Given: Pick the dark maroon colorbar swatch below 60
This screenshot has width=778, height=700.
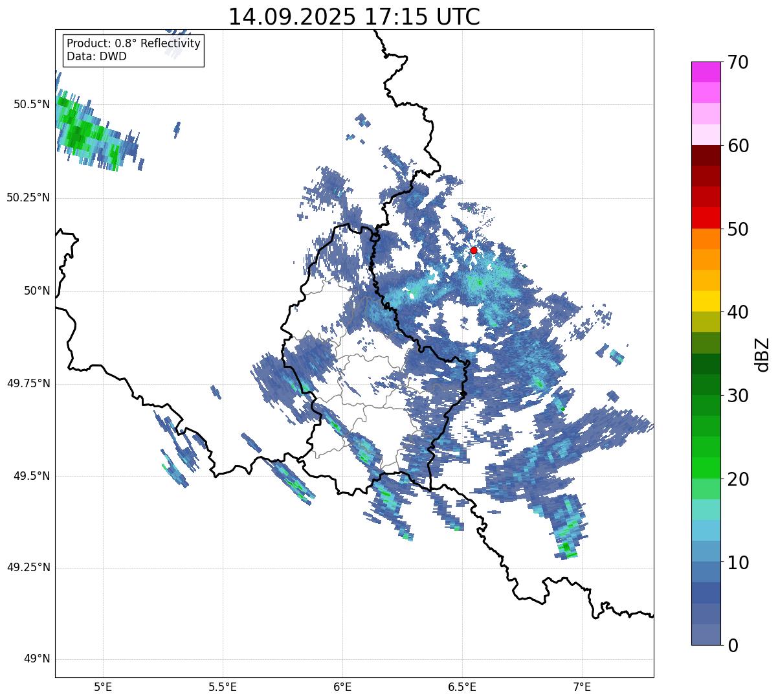Looking at the screenshot, I should [706, 155].
